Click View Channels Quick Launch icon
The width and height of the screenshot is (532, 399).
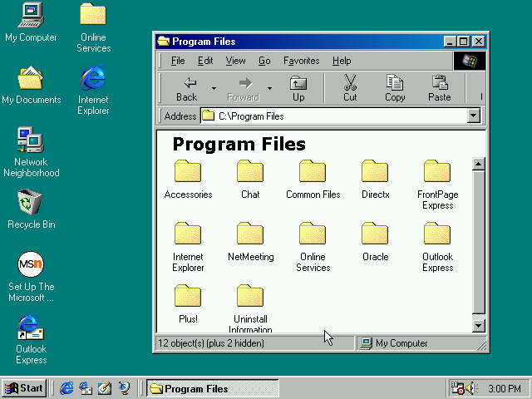(124, 388)
